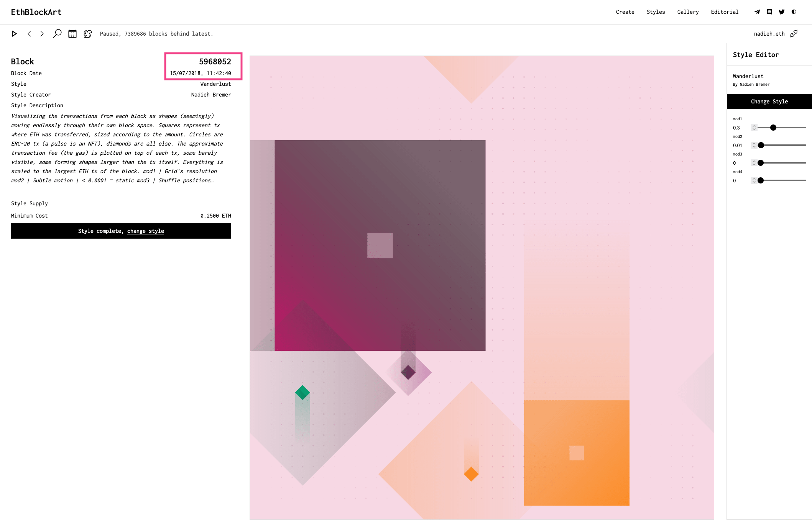This screenshot has height=524, width=812.
Task: Click 'Wanderlust' style value in block info
Action: (x=215, y=84)
